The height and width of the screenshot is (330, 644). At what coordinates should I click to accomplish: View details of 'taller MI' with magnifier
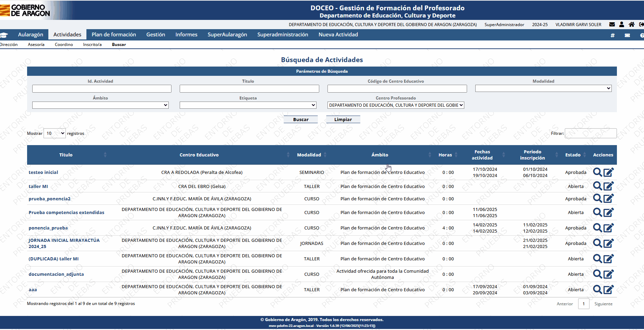pos(597,186)
